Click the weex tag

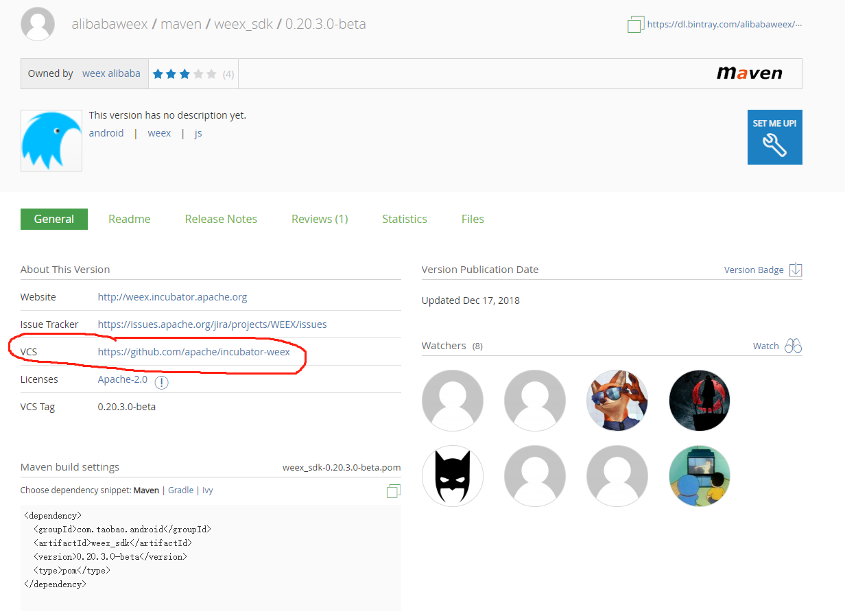pos(159,133)
